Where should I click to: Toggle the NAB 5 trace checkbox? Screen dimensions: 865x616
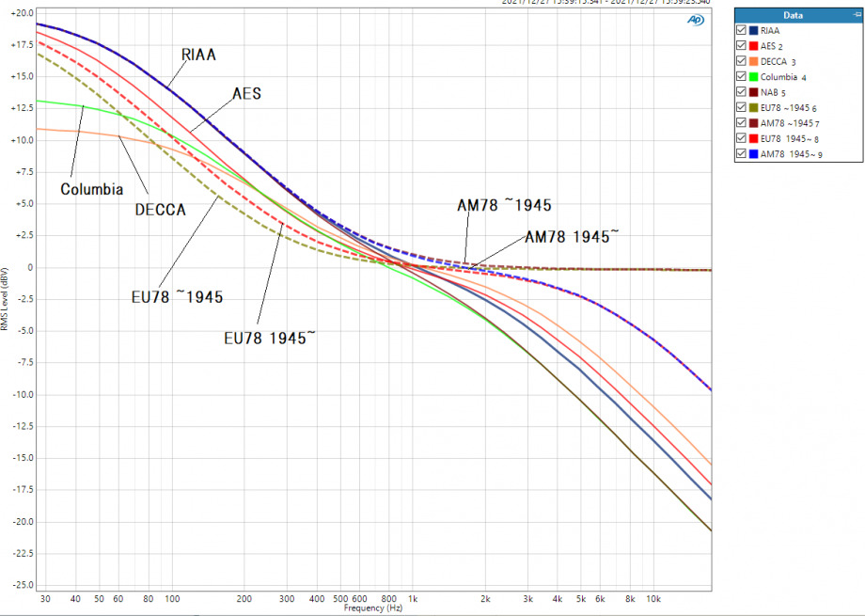742,92
